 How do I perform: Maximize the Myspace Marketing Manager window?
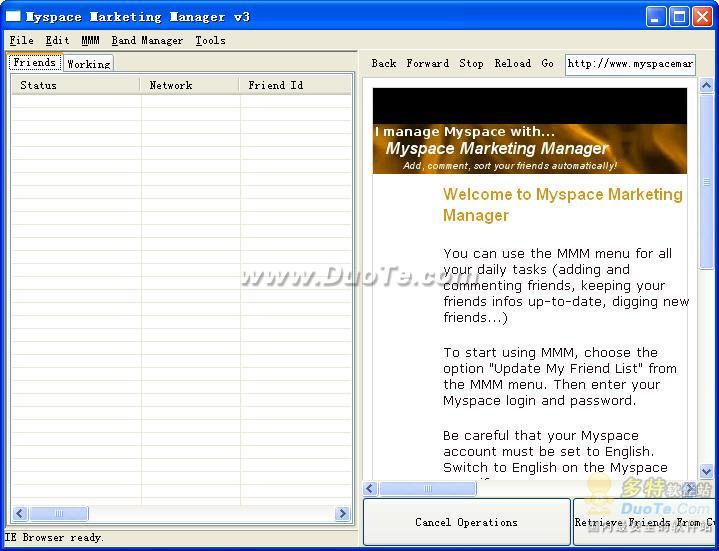[679, 17]
